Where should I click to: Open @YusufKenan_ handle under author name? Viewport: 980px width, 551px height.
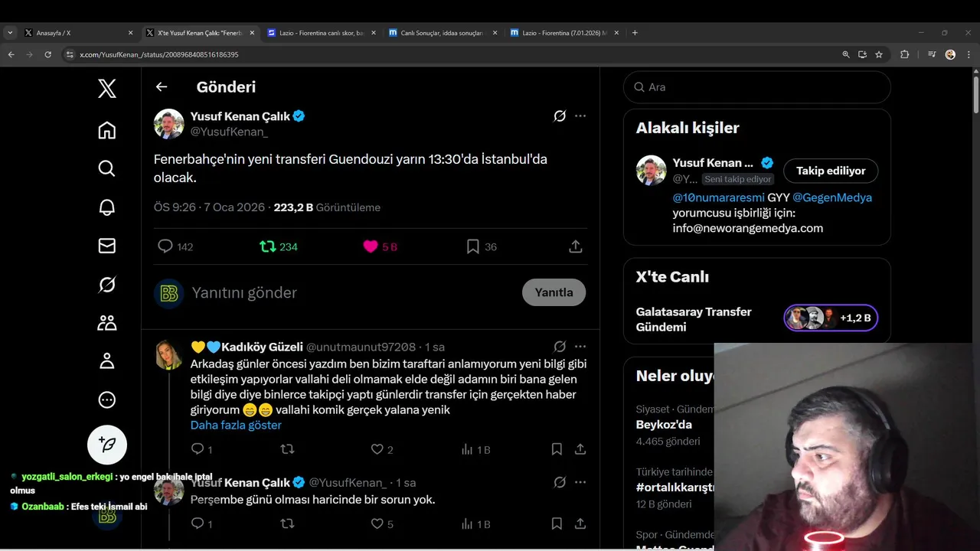tap(229, 132)
